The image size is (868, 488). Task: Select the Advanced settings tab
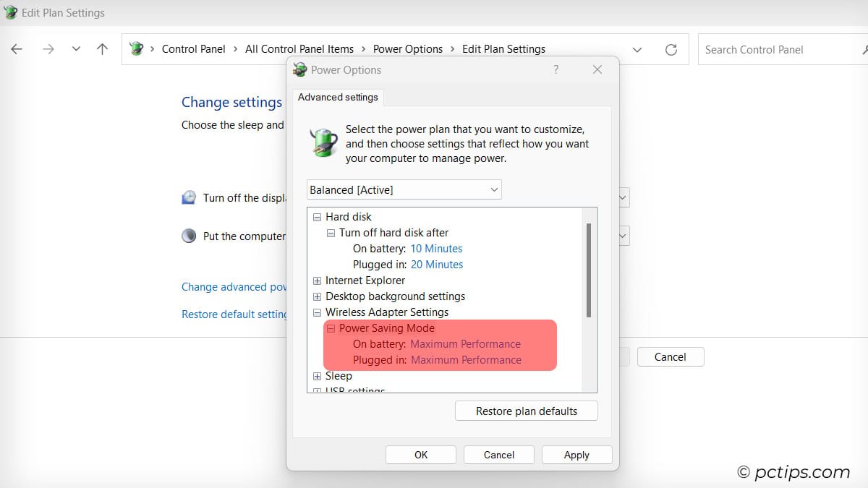point(338,97)
